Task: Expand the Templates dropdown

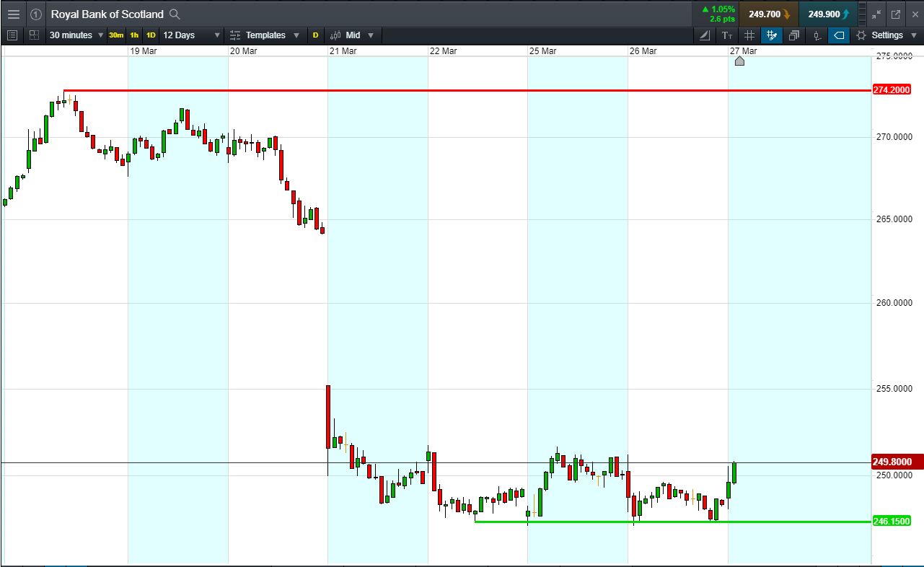Action: (296, 35)
